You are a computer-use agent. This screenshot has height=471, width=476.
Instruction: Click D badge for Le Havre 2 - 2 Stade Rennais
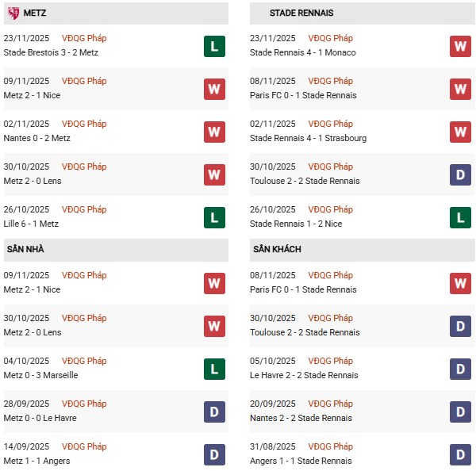[461, 369]
